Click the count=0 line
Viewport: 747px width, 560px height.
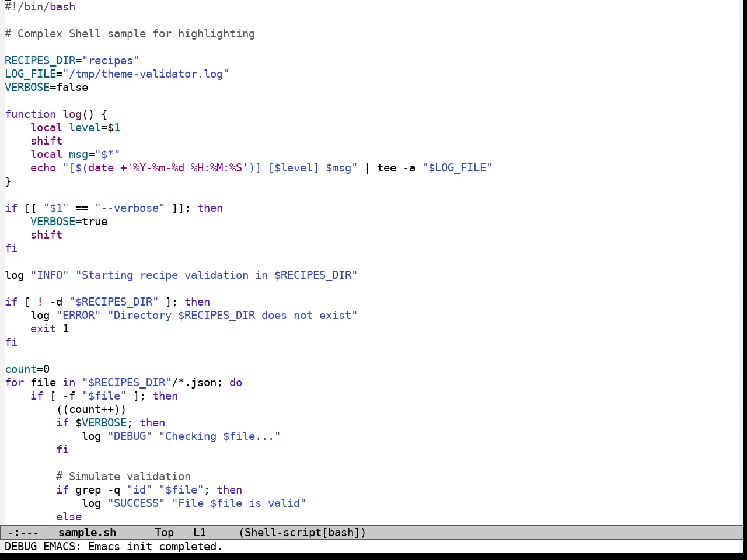pyautogui.click(x=27, y=369)
